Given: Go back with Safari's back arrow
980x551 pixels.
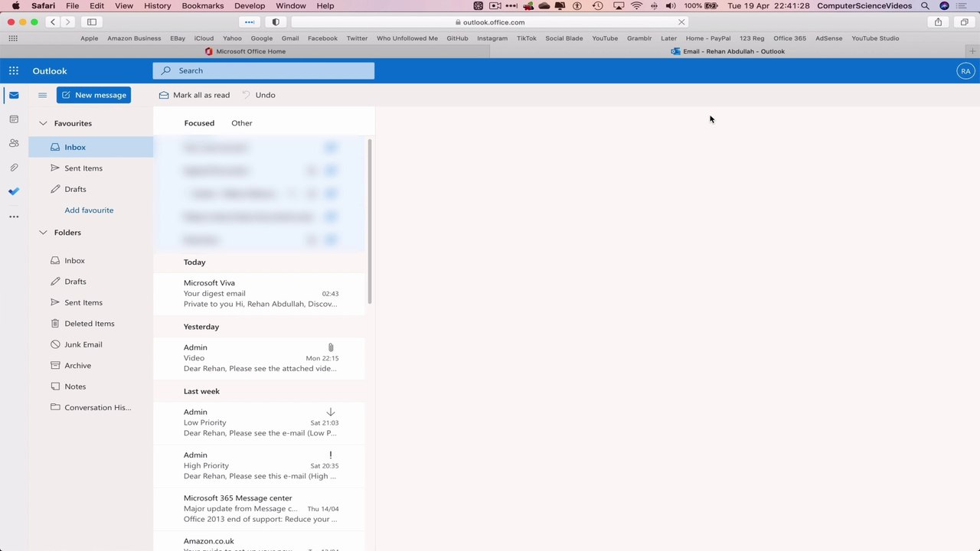Looking at the screenshot, I should click(53, 22).
